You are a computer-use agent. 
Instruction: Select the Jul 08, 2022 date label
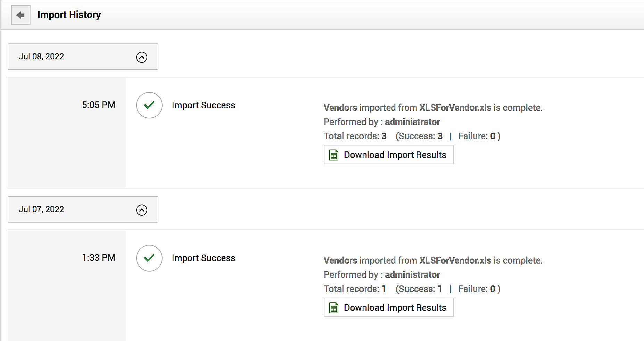[x=41, y=57]
